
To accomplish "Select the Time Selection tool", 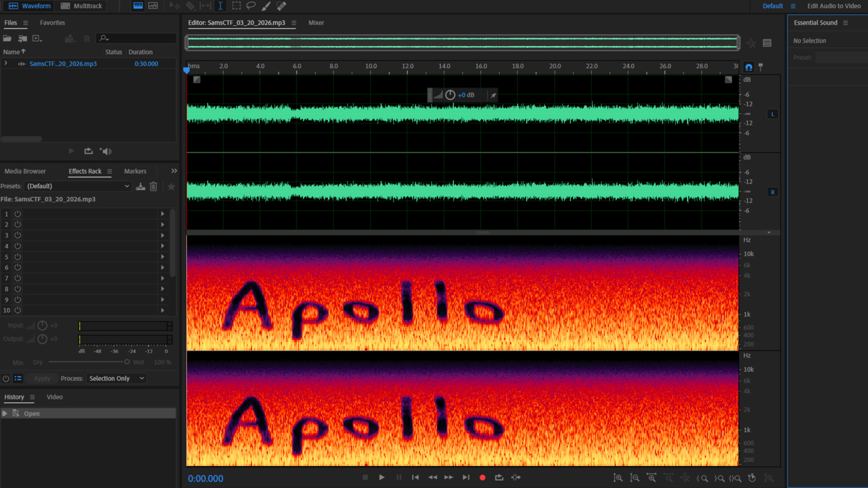I will [x=220, y=6].
